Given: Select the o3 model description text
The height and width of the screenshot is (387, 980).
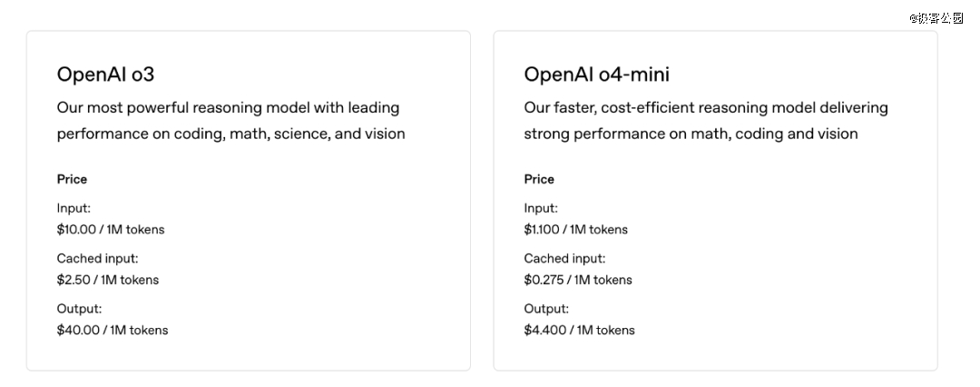Looking at the screenshot, I should 230,120.
